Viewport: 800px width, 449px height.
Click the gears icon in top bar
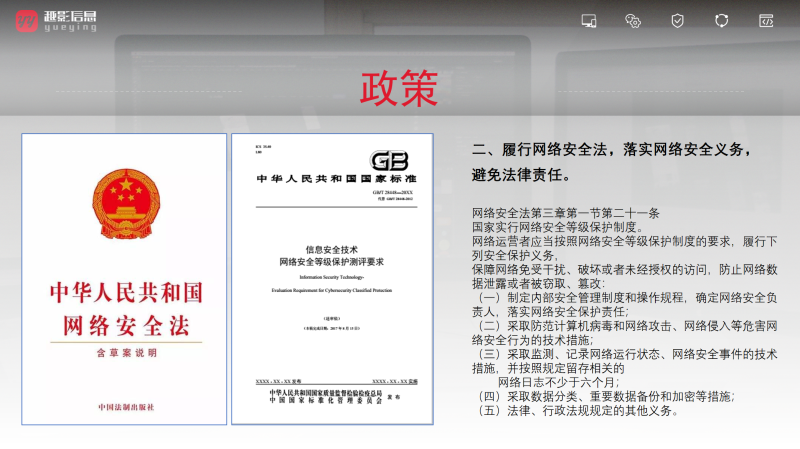point(633,21)
